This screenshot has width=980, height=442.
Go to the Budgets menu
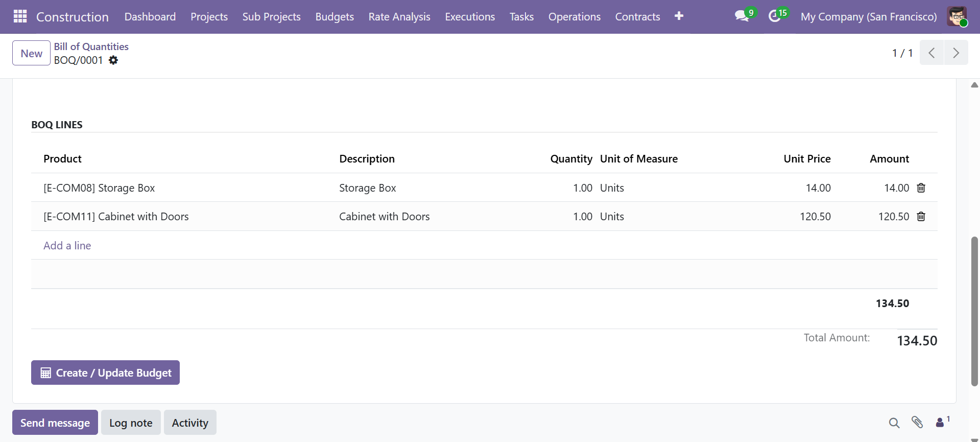click(x=334, y=17)
